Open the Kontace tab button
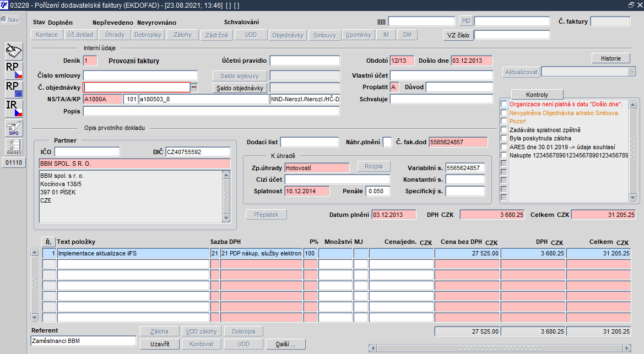644x354 pixels. click(x=47, y=35)
